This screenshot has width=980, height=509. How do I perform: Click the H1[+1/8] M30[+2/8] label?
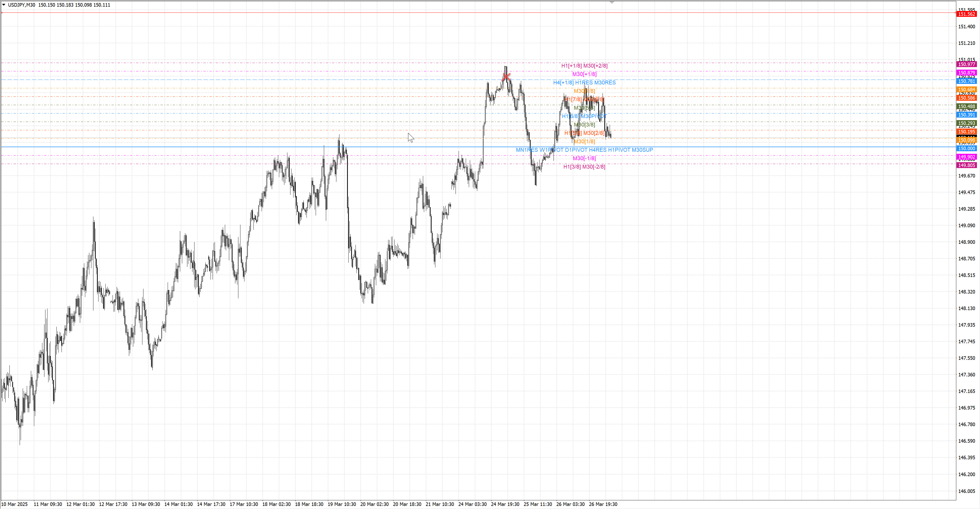[584, 66]
